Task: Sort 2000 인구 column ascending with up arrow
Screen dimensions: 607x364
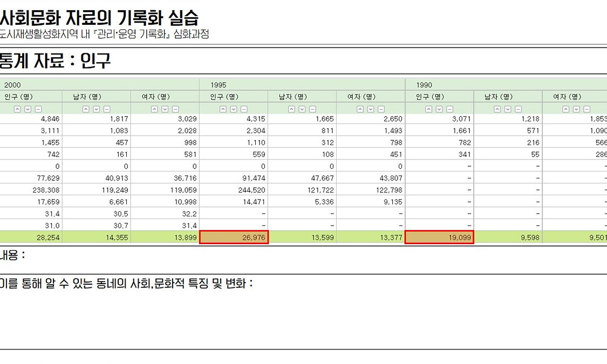Action: tap(17, 109)
